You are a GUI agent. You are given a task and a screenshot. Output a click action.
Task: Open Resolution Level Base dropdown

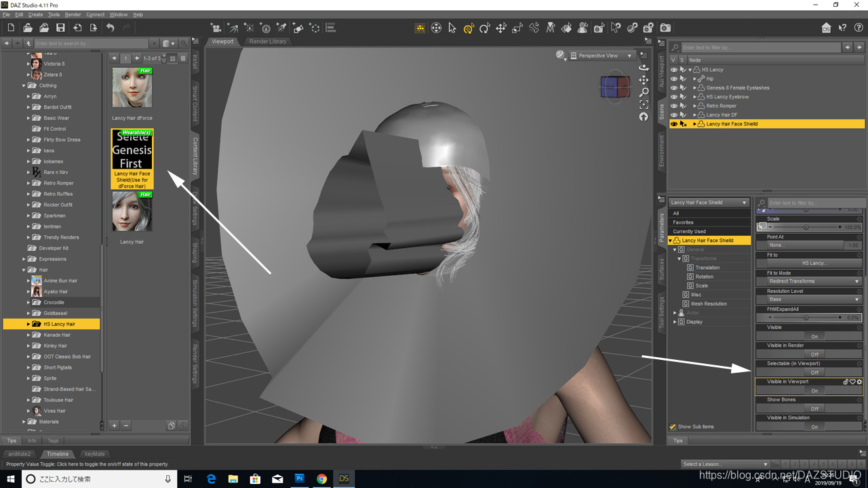[814, 300]
